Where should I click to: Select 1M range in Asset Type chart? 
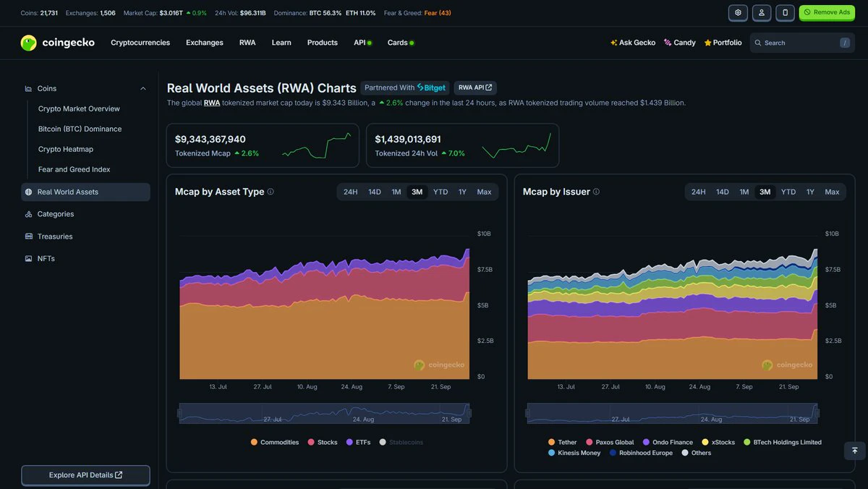(396, 192)
